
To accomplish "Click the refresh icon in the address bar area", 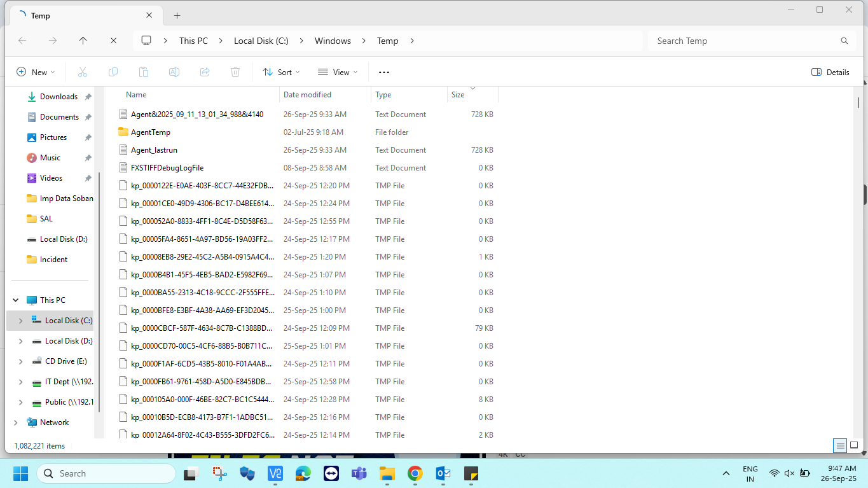I will [113, 40].
